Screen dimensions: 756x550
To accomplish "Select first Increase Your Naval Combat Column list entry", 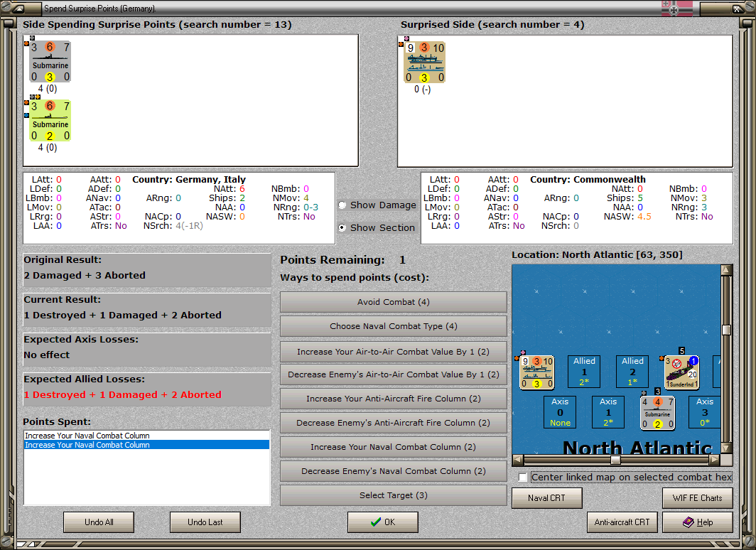I will point(146,436).
